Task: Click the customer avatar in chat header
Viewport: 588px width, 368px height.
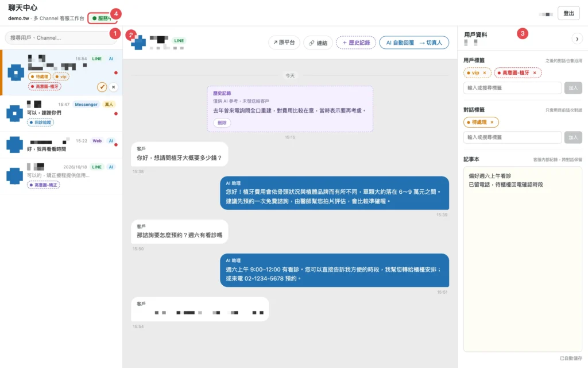Action: (138, 43)
